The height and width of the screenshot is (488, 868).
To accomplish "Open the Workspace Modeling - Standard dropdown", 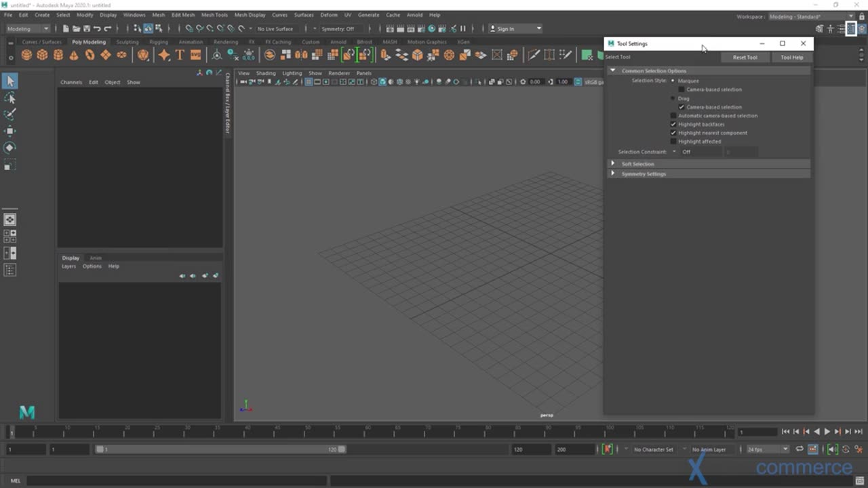I will coord(810,16).
